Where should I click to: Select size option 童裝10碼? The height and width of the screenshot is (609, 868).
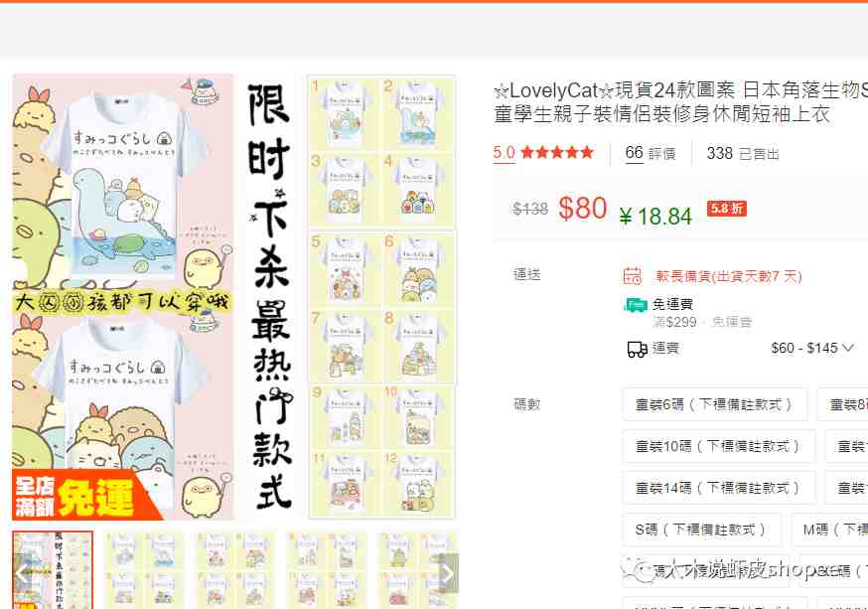718,446
